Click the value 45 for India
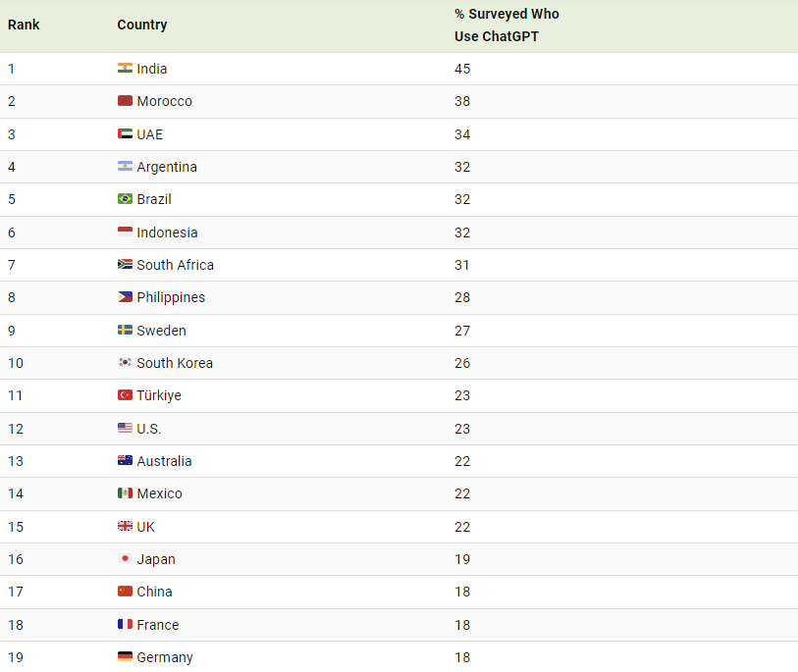The width and height of the screenshot is (798, 672). [462, 69]
